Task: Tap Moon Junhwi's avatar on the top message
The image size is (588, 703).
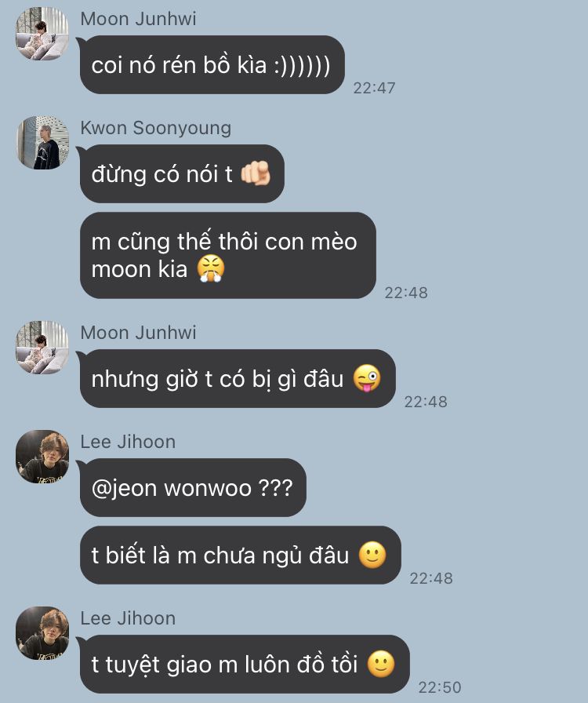Action: (x=42, y=34)
